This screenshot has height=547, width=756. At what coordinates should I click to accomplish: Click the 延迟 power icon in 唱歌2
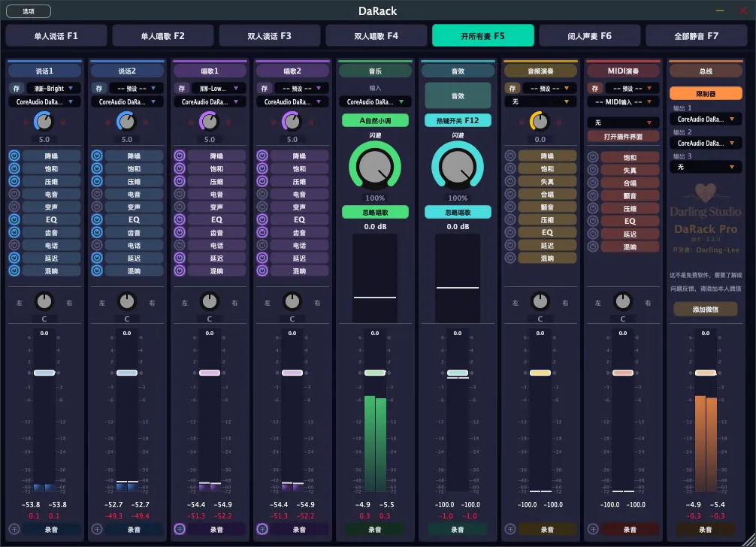tap(262, 258)
